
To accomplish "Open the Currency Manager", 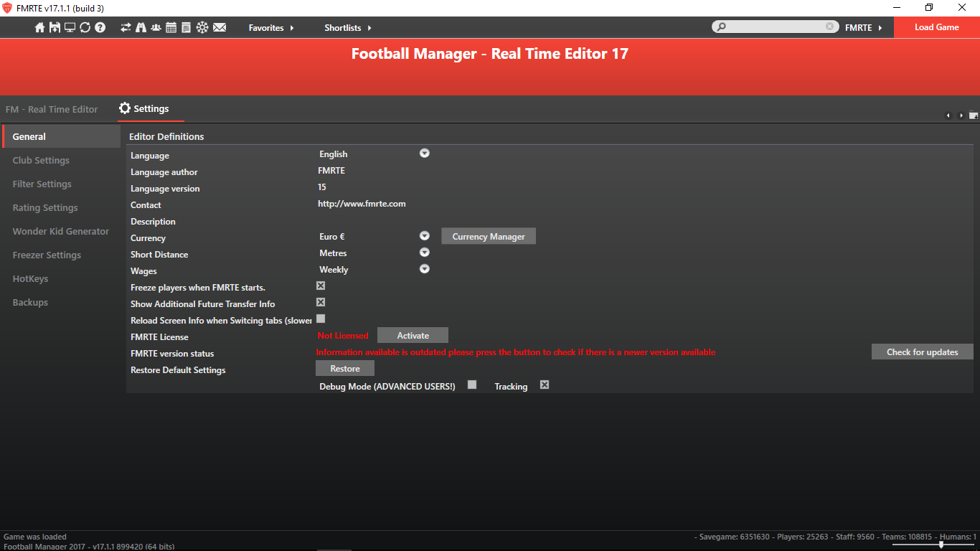I will tap(489, 236).
